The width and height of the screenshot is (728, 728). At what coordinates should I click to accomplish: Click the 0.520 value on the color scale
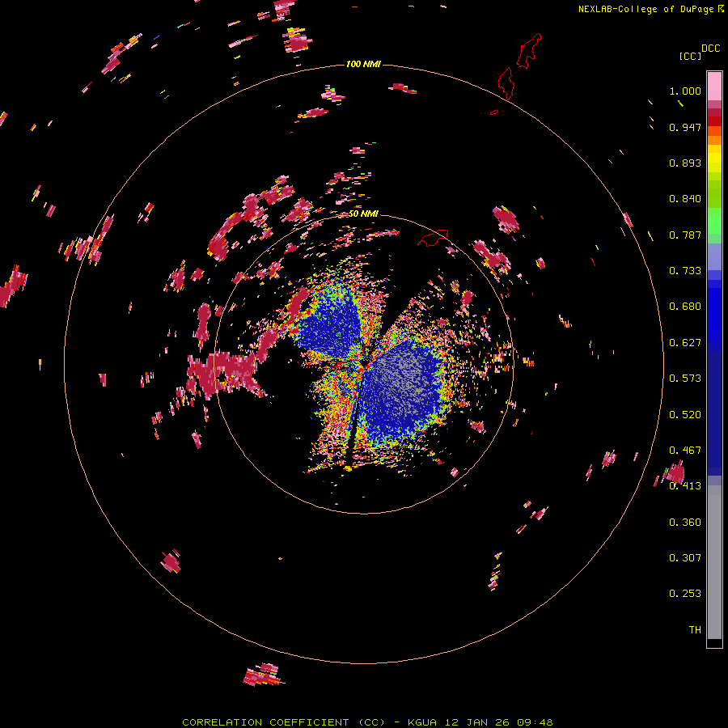[x=685, y=415]
